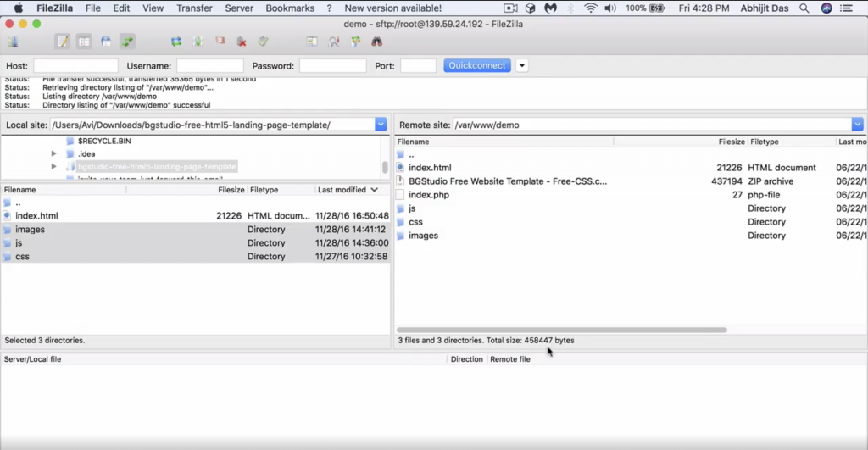Open Quickconnect history dropdown arrow
The width and height of the screenshot is (868, 450).
pos(521,65)
